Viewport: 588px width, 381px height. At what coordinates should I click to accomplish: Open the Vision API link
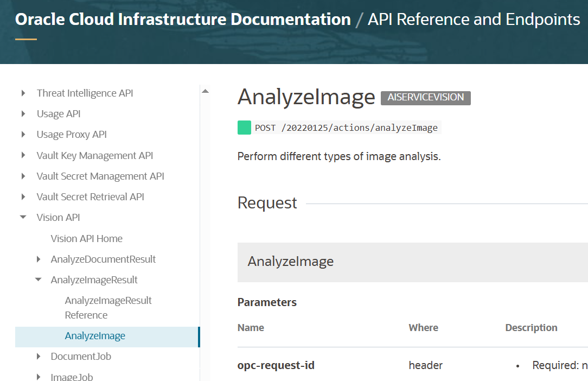tap(58, 217)
